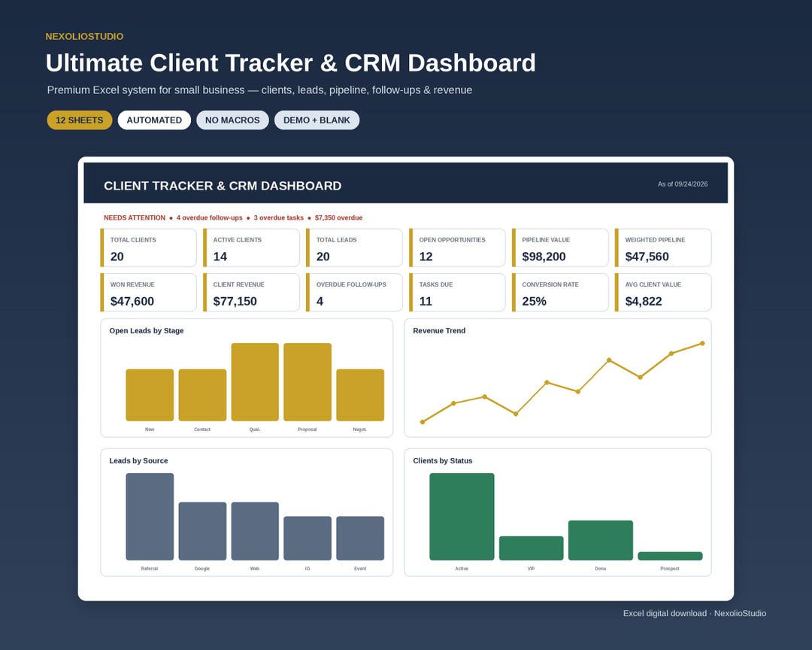Click the Event source bar
This screenshot has width=812, height=650.
[x=360, y=538]
